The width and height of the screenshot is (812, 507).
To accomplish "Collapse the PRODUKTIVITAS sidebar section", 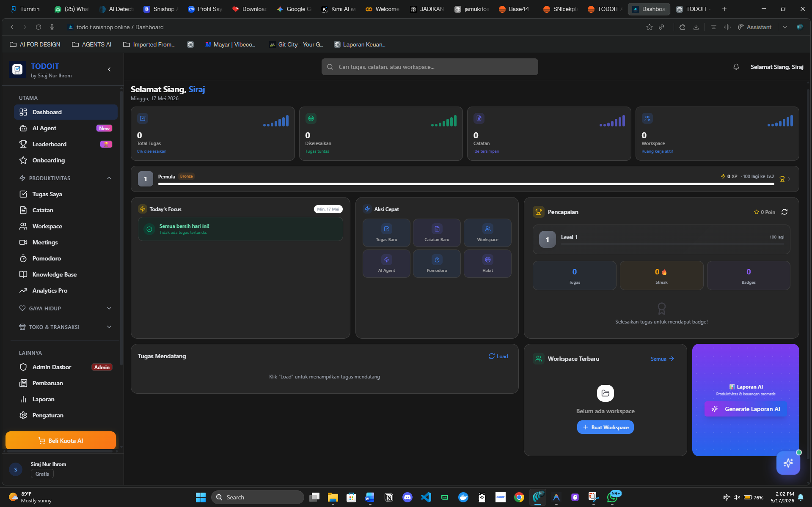I will coord(109,178).
